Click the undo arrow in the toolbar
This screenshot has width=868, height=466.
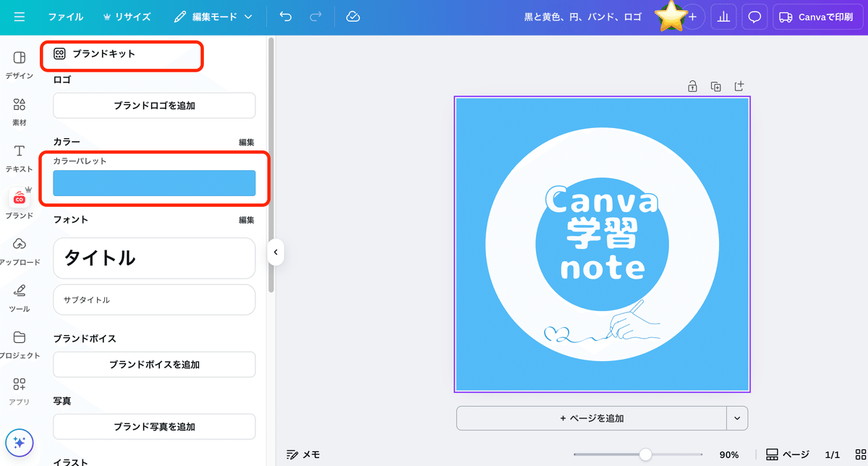284,14
